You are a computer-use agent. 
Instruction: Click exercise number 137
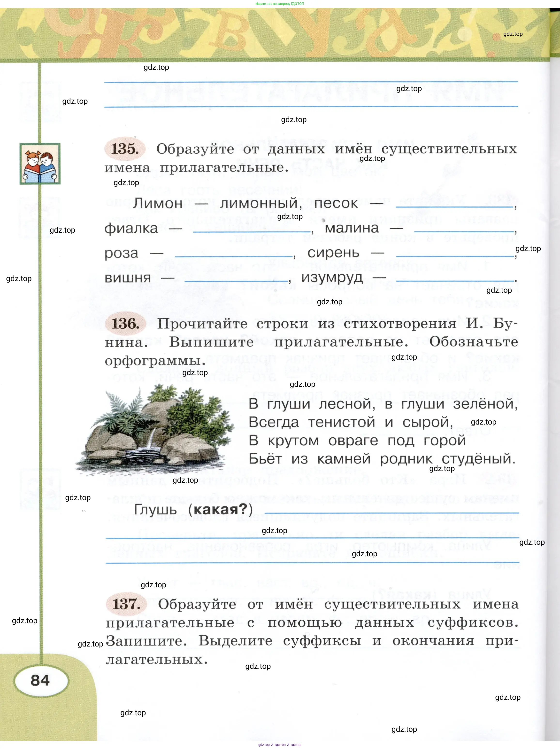point(126,604)
